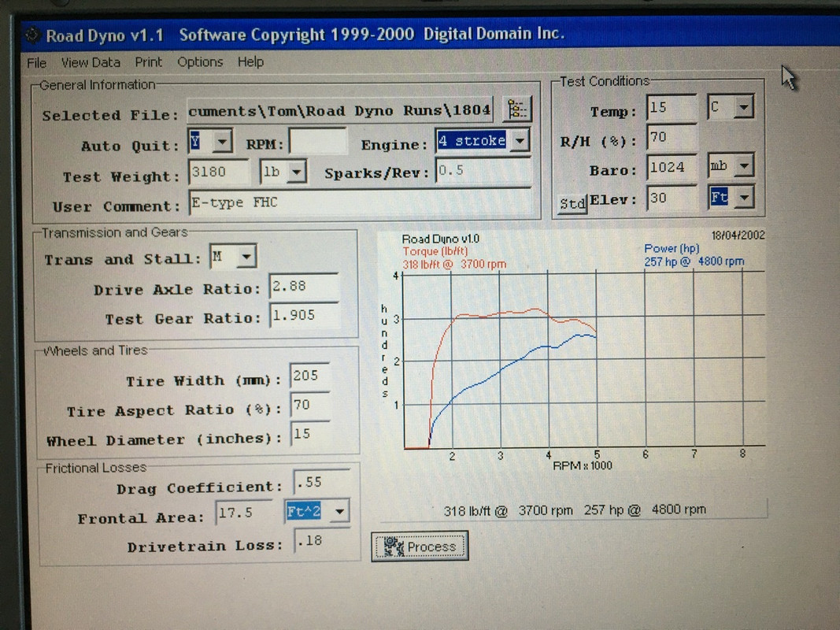This screenshot has height=630, width=840.
Task: Click the Process button
Action: click(420, 546)
